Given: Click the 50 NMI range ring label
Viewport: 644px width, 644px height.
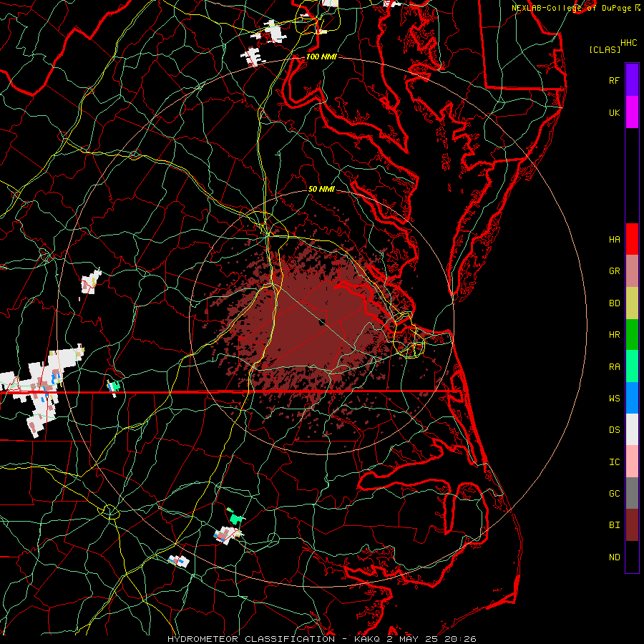Looking at the screenshot, I should pos(321,190).
